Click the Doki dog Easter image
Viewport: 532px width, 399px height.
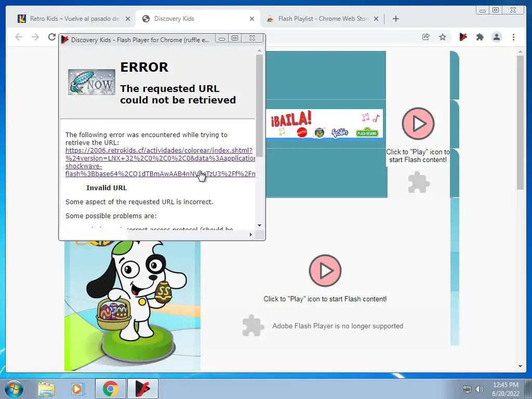click(x=132, y=305)
